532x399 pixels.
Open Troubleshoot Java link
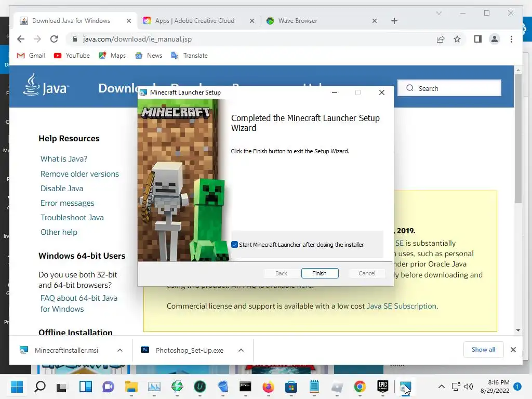72,218
